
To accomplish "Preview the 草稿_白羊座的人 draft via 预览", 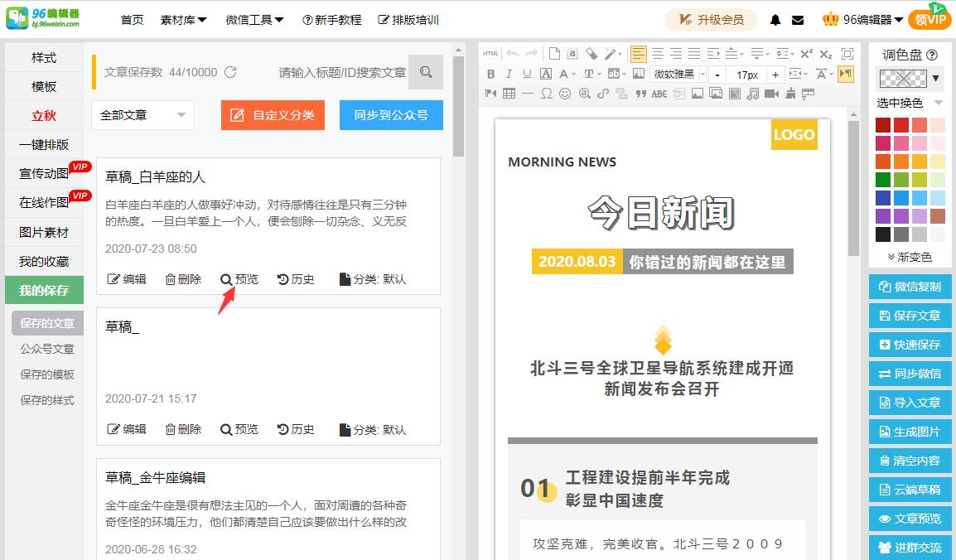I will pos(239,279).
